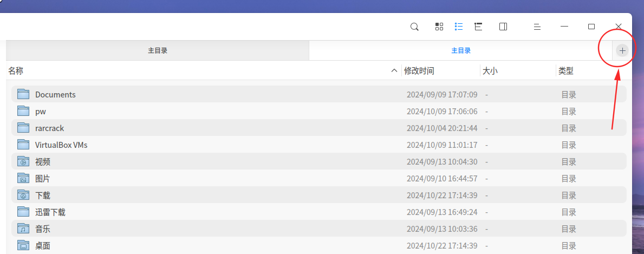Click the Documents folder icon
Screen dimensions: 644x254
pos(23,94)
